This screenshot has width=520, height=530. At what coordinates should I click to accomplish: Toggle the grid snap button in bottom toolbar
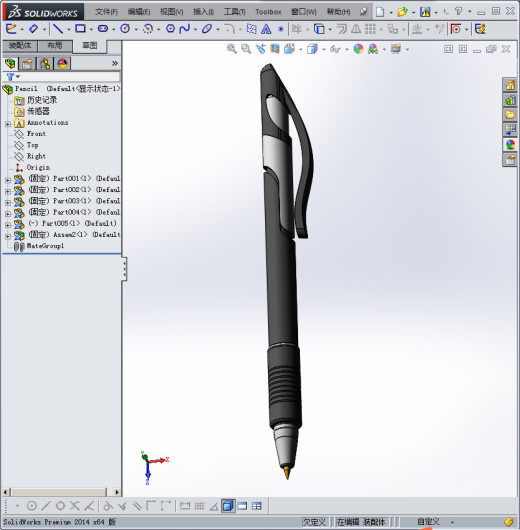point(199,506)
